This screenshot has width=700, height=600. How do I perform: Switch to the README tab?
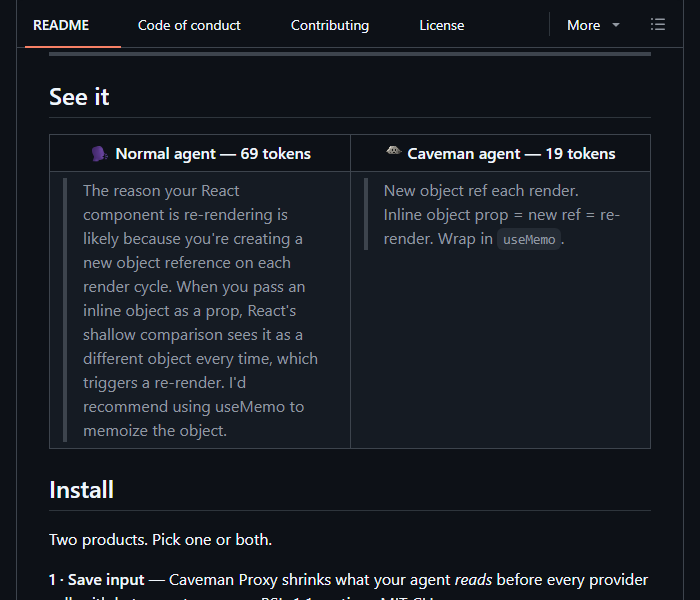click(61, 25)
